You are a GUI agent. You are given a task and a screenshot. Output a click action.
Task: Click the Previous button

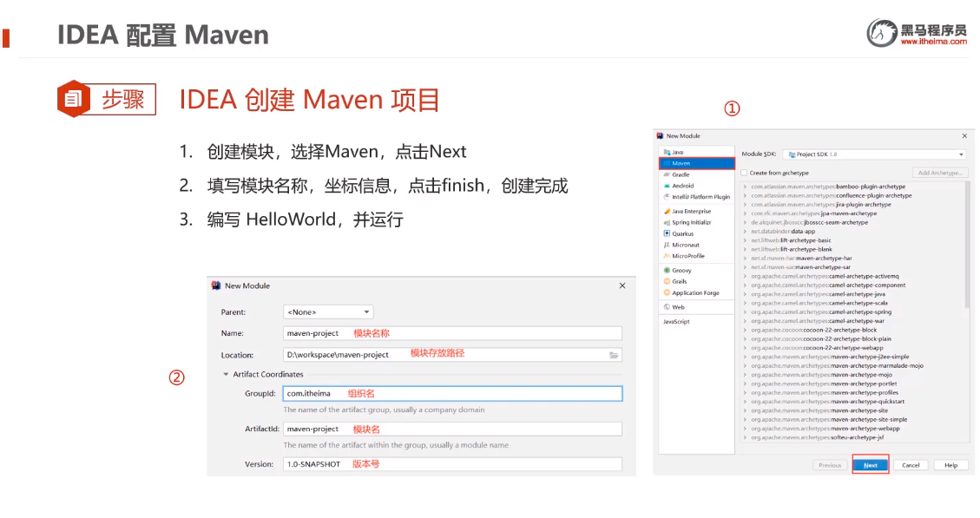pos(830,466)
